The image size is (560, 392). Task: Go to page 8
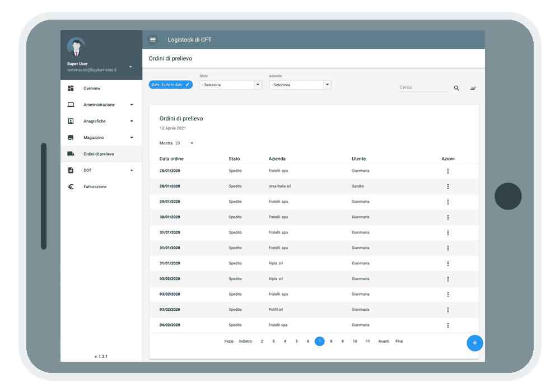(x=331, y=341)
